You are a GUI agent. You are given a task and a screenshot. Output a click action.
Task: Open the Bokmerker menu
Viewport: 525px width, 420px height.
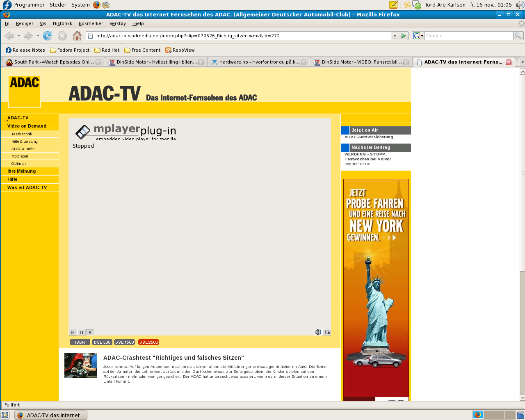point(91,23)
